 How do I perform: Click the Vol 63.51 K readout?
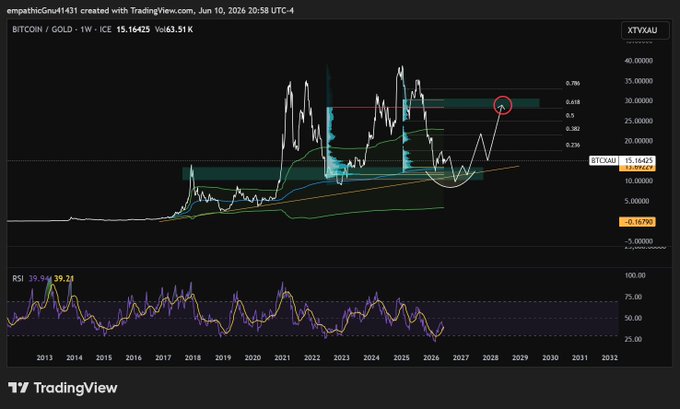(x=174, y=29)
